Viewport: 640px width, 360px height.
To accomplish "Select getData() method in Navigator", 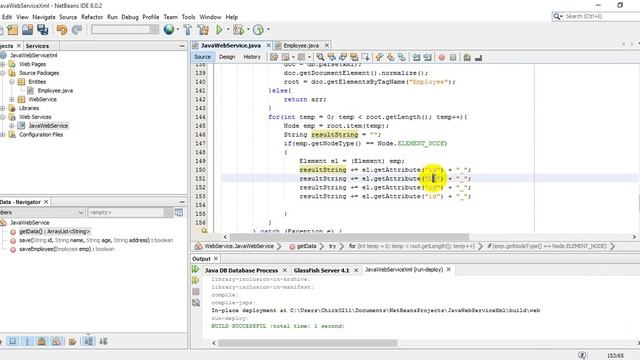I will click(x=54, y=231).
